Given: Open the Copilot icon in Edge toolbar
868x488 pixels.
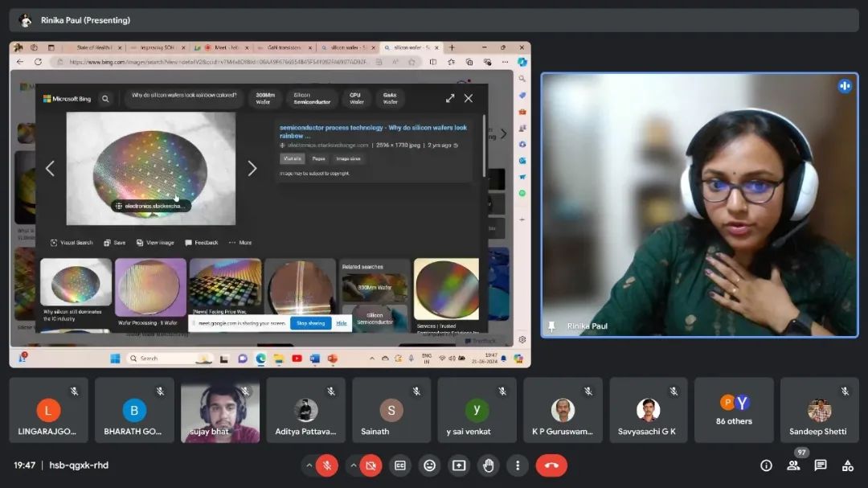Looking at the screenshot, I should [522, 62].
